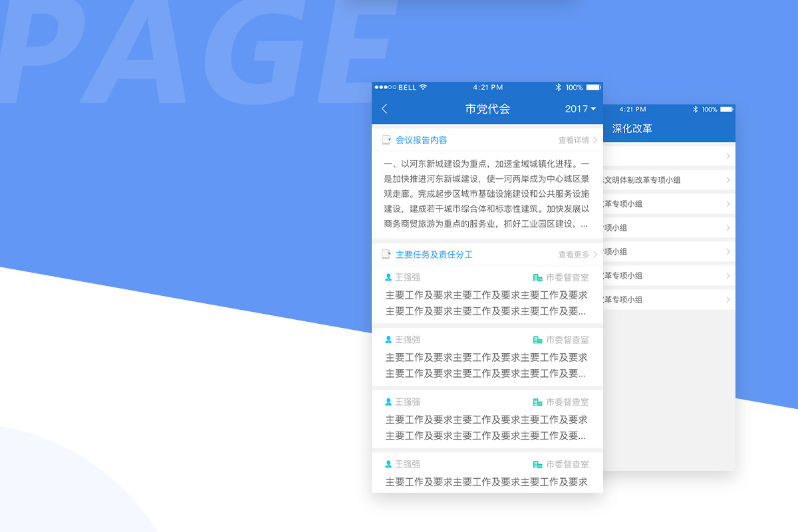Tap the Bluetooth icon in the left status bar
Image resolution: width=798 pixels, height=532 pixels.
(x=558, y=87)
